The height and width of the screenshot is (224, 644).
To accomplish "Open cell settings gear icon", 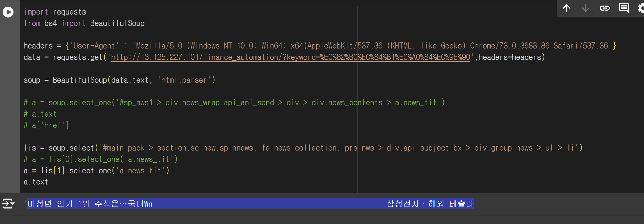I will click(x=641, y=8).
